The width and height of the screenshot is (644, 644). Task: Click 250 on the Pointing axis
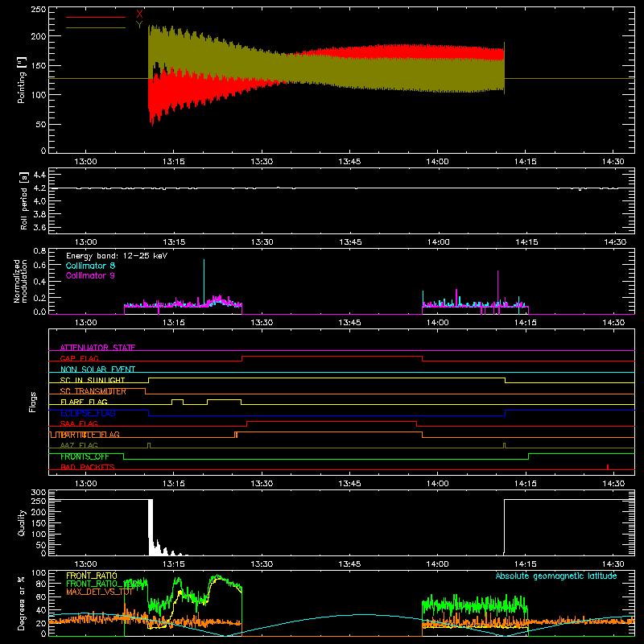tap(39, 10)
